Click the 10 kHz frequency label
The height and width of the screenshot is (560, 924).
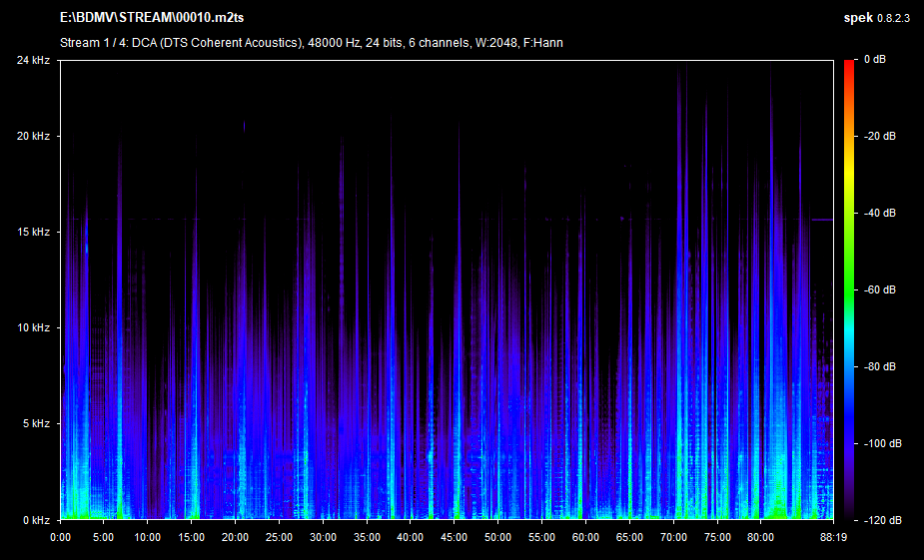[x=33, y=327]
